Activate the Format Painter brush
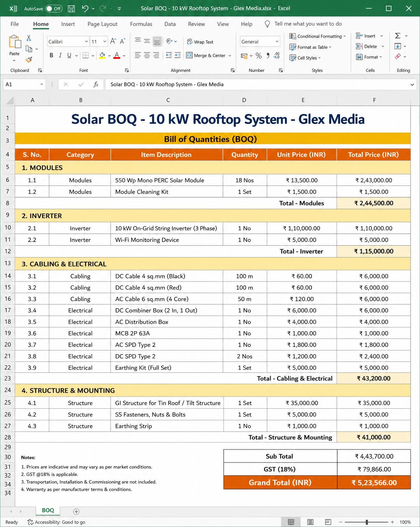Image resolution: width=420 pixels, height=527 pixels. coord(29,60)
